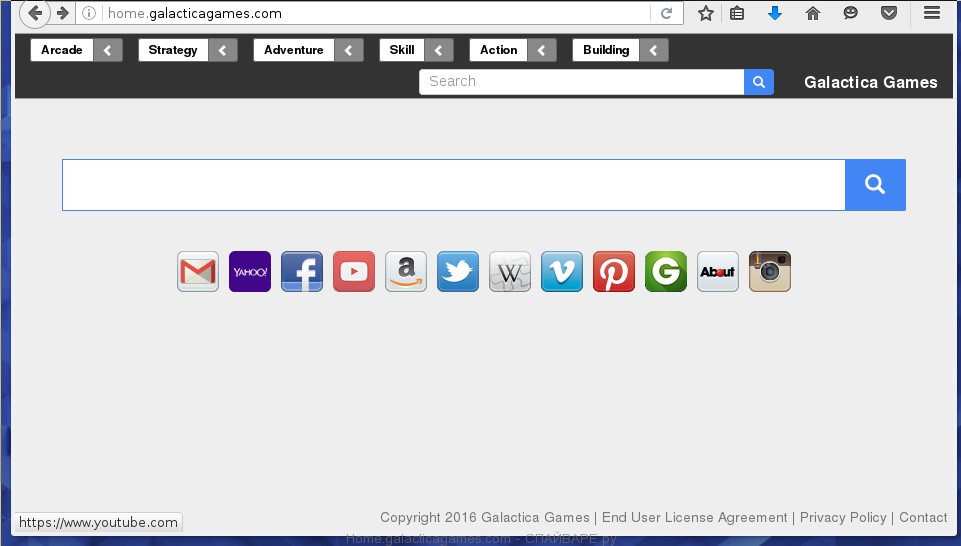Select the Action category tab
This screenshot has height=546, width=961.
coord(498,50)
